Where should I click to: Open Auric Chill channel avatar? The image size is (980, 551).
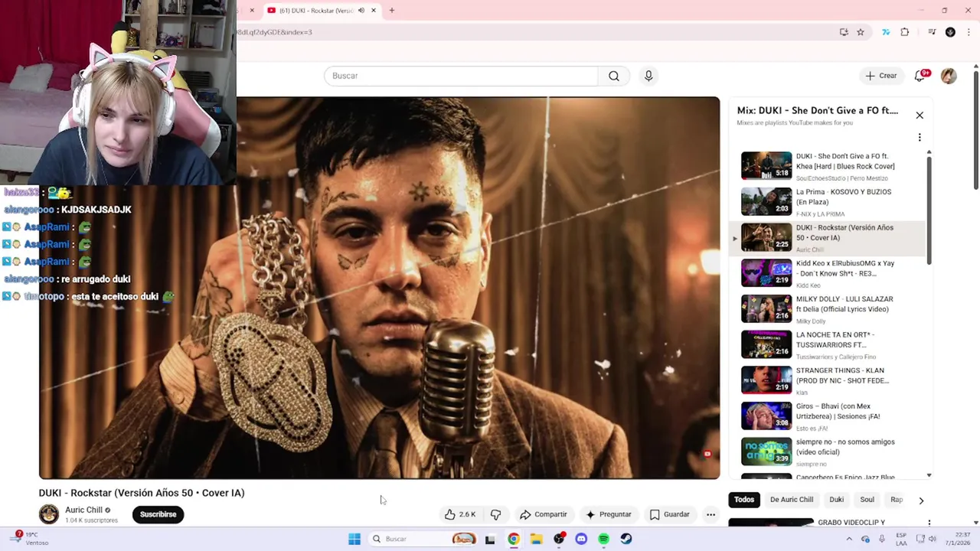click(x=49, y=514)
